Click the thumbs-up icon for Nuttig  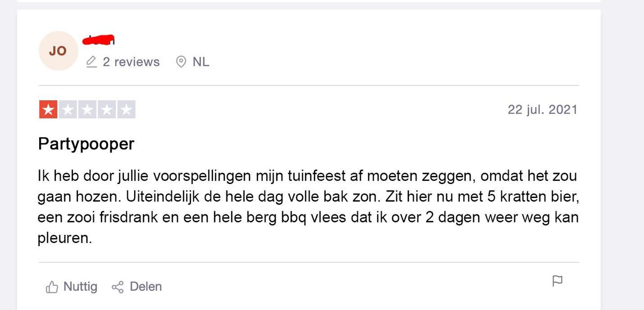coord(52,287)
